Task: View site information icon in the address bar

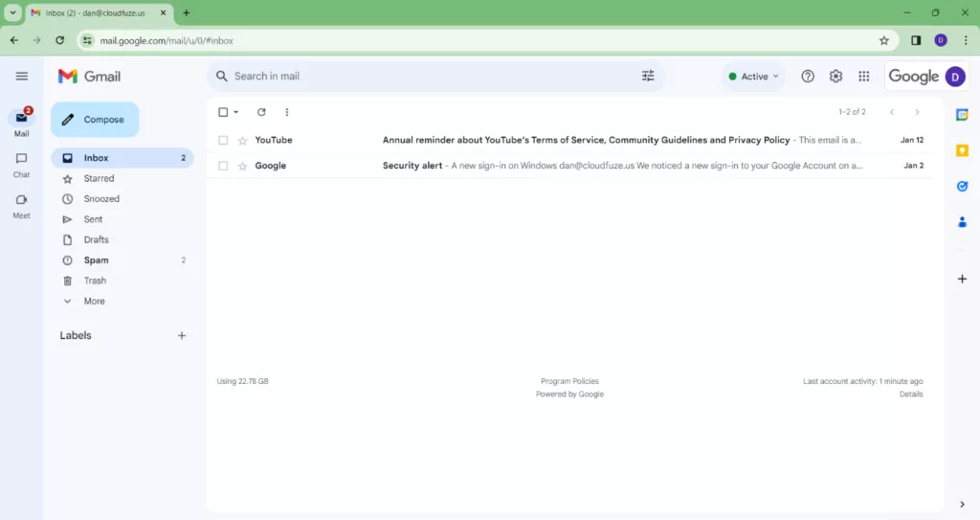Action: click(87, 40)
